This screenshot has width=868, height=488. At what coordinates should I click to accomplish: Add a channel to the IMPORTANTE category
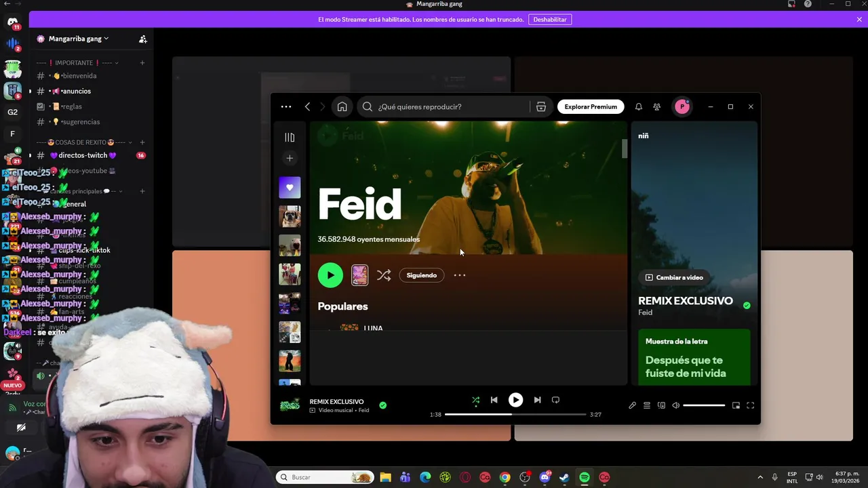142,63
